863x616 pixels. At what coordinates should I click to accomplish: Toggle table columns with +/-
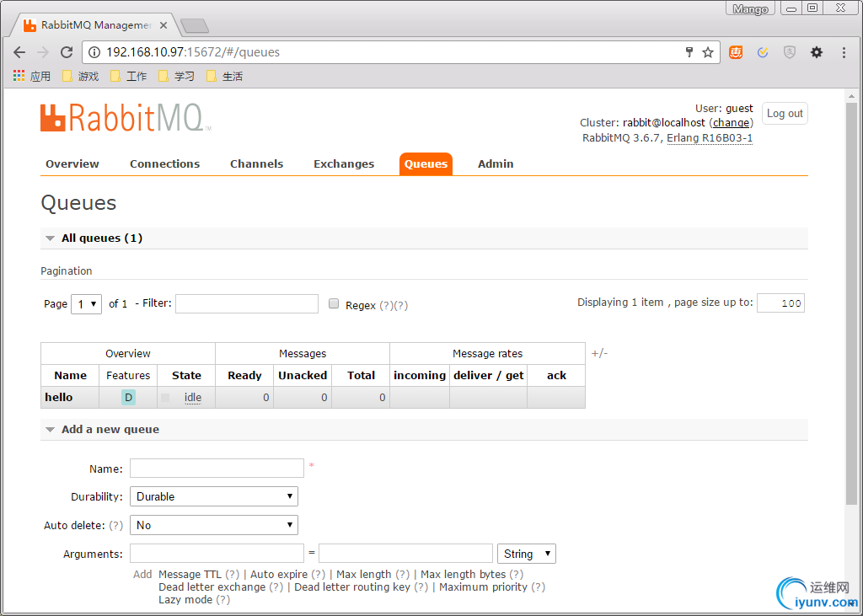click(599, 353)
